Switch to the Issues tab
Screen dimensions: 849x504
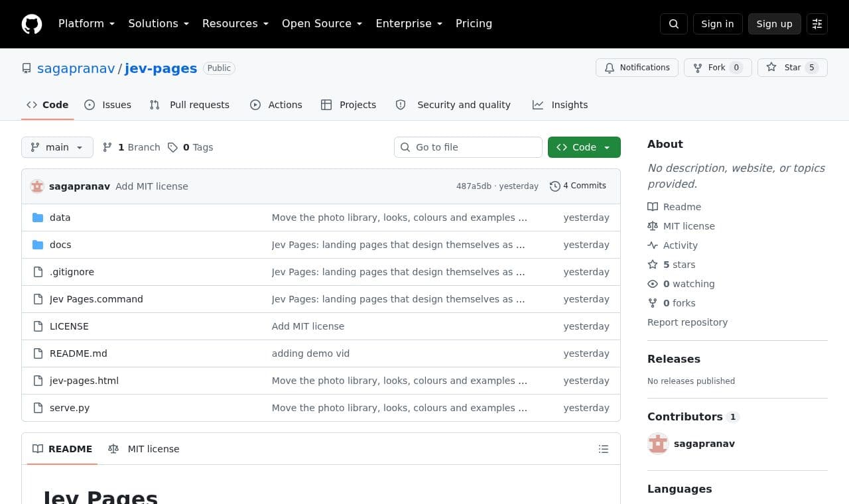click(x=108, y=105)
